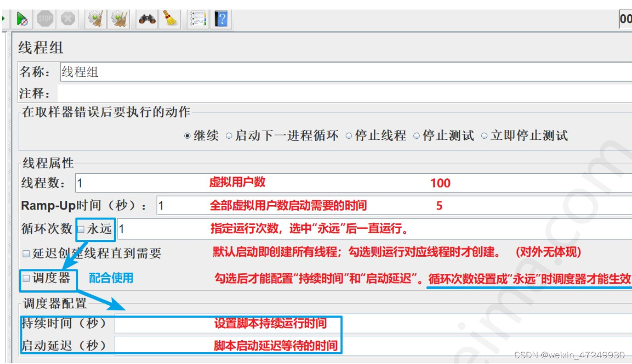This screenshot has height=364, width=632.
Task: Click the 启动延迟（秒） input field
Action: click(373, 345)
